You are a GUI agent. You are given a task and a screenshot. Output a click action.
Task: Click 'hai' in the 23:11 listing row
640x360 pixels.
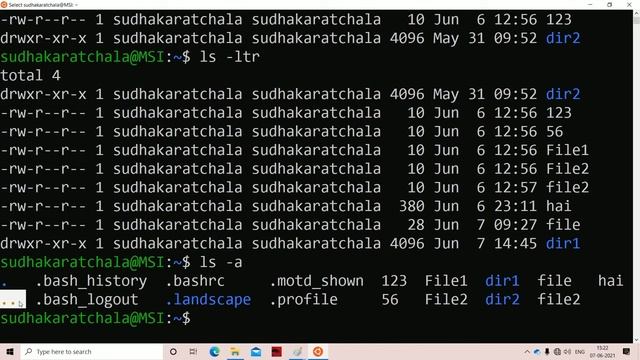pos(559,206)
